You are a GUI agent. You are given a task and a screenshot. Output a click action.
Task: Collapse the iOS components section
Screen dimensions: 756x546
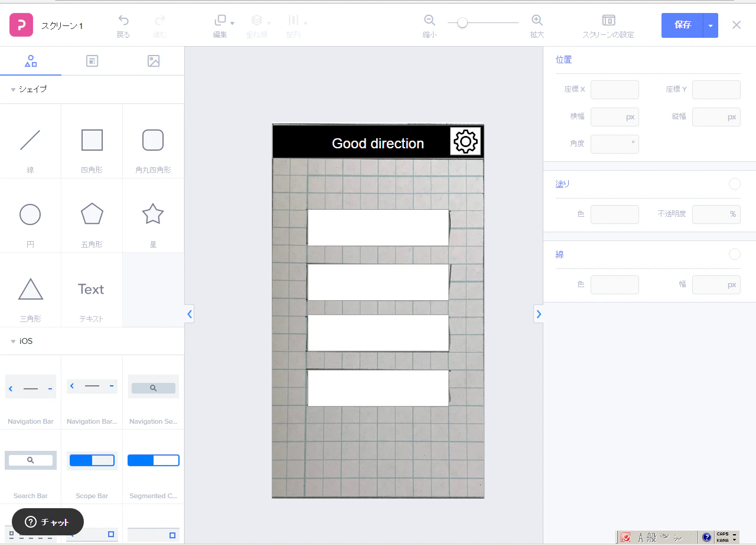tap(14, 342)
